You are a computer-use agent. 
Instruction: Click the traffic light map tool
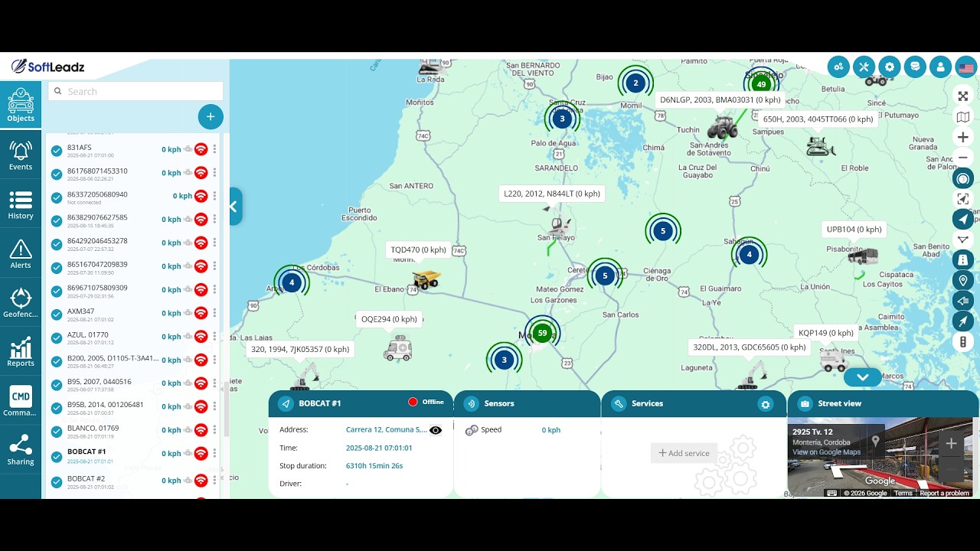[963, 342]
